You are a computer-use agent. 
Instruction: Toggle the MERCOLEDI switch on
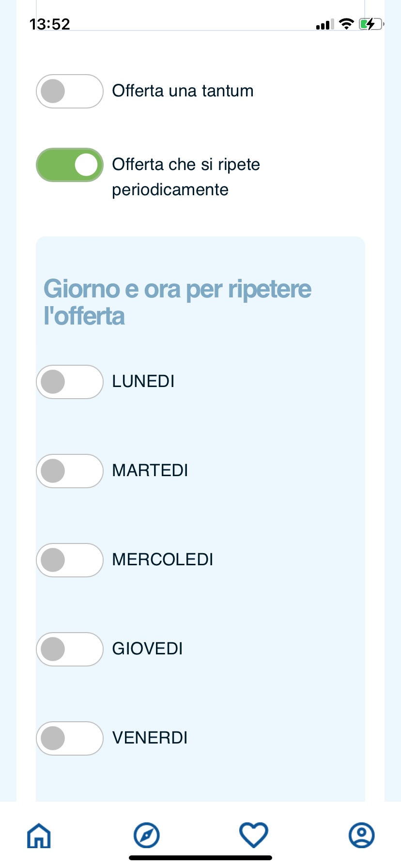point(70,560)
